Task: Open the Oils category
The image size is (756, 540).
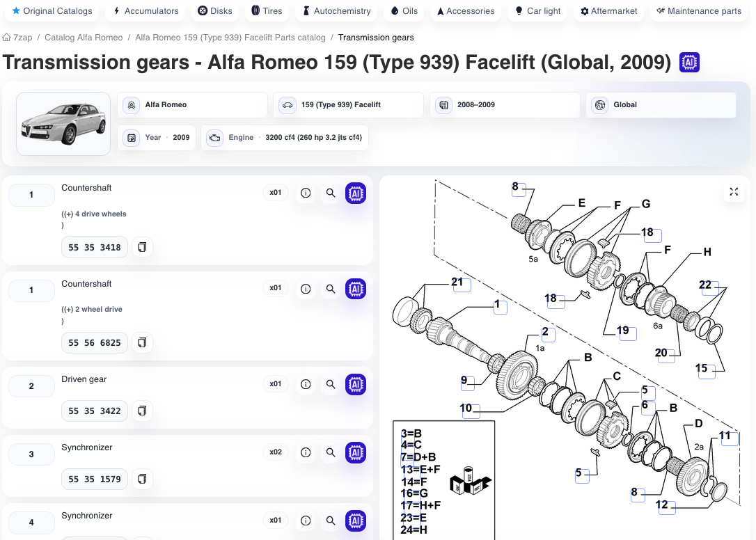Action: (x=404, y=10)
